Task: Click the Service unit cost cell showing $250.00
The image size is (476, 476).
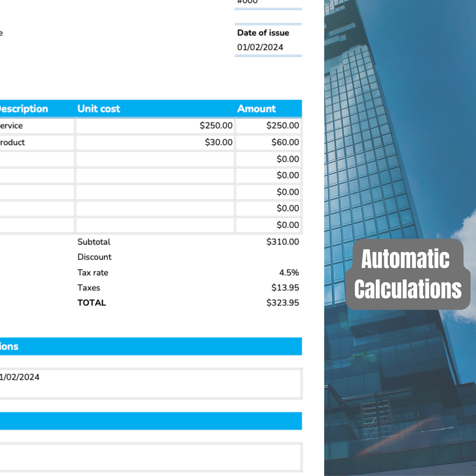Action: point(216,125)
